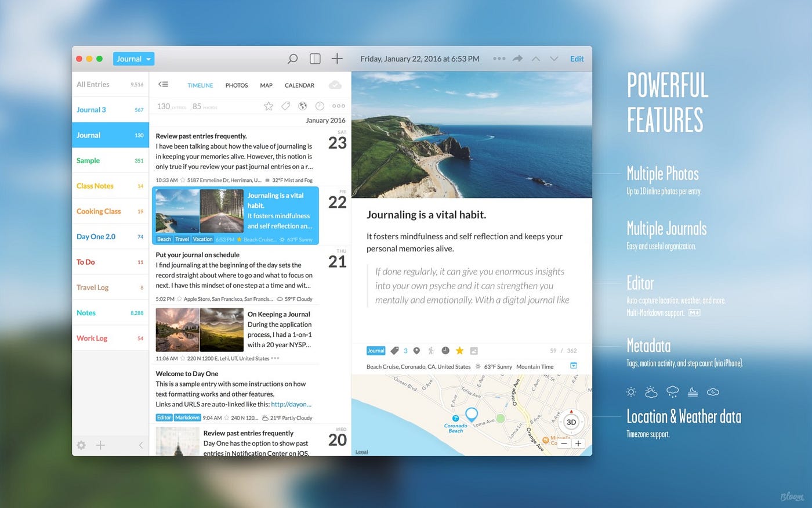Switch to the Calendar tab
The image size is (812, 508).
pyautogui.click(x=299, y=85)
